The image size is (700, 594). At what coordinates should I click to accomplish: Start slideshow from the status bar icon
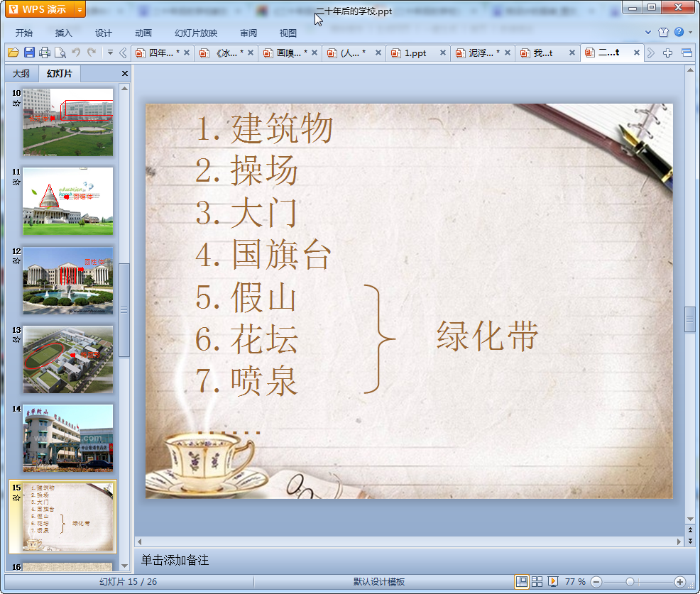tap(553, 581)
